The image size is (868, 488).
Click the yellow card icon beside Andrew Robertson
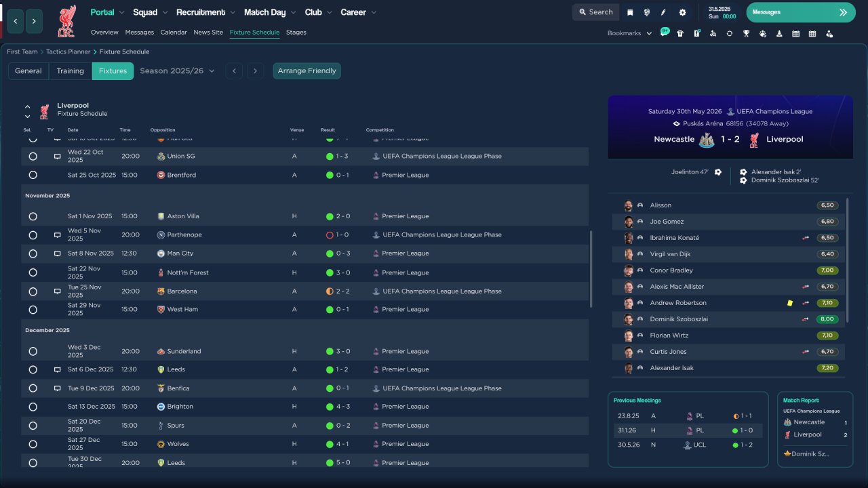coord(790,303)
